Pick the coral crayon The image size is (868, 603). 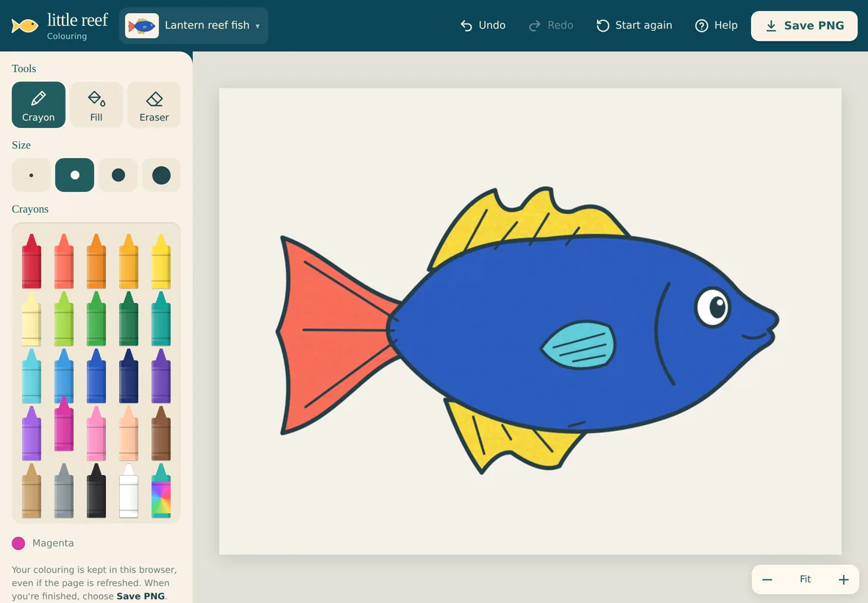64,261
